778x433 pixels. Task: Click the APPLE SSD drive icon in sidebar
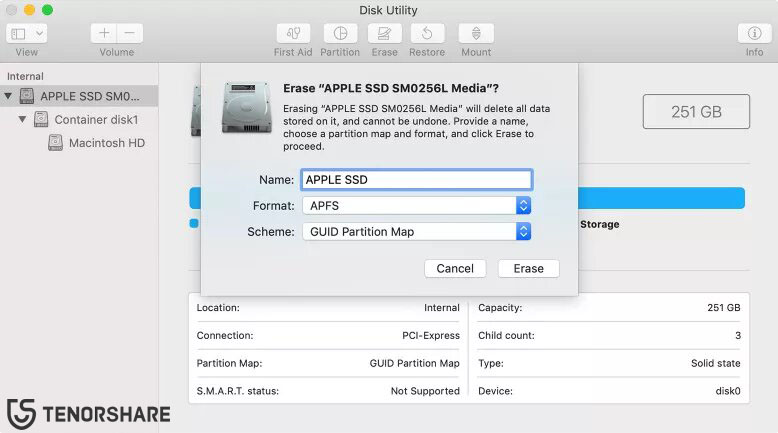[27, 96]
